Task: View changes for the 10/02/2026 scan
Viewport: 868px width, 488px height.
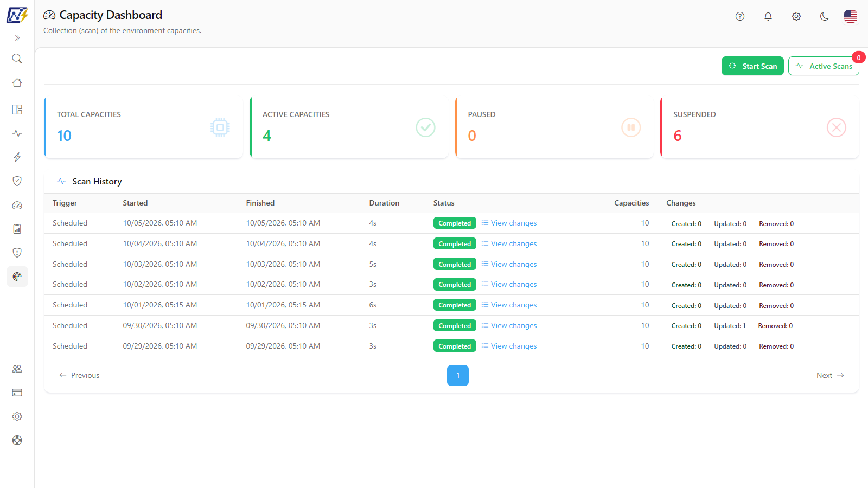Action: [x=509, y=284]
